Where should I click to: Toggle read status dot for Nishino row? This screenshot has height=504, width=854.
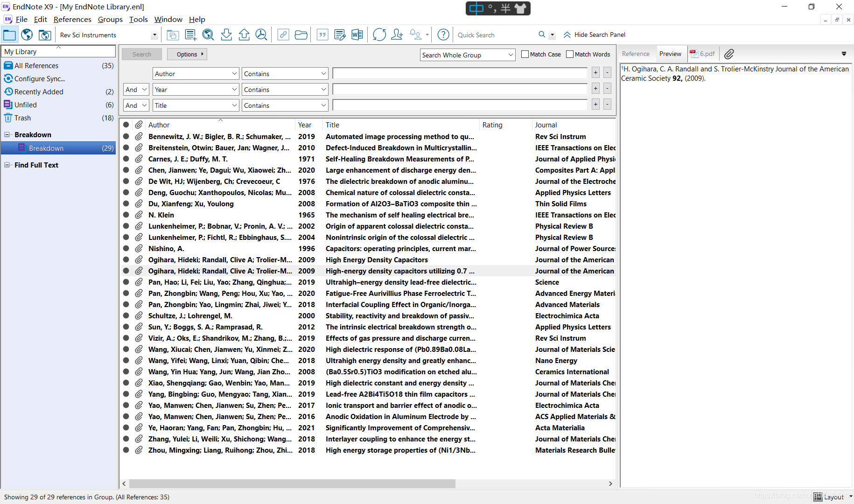coord(126,249)
